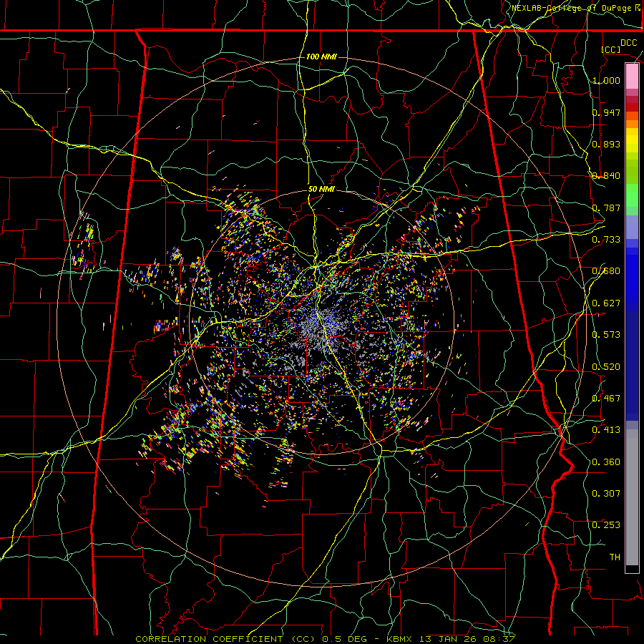Click the 0.947 color scale value
Screen dimensions: 644x644
tap(606, 112)
